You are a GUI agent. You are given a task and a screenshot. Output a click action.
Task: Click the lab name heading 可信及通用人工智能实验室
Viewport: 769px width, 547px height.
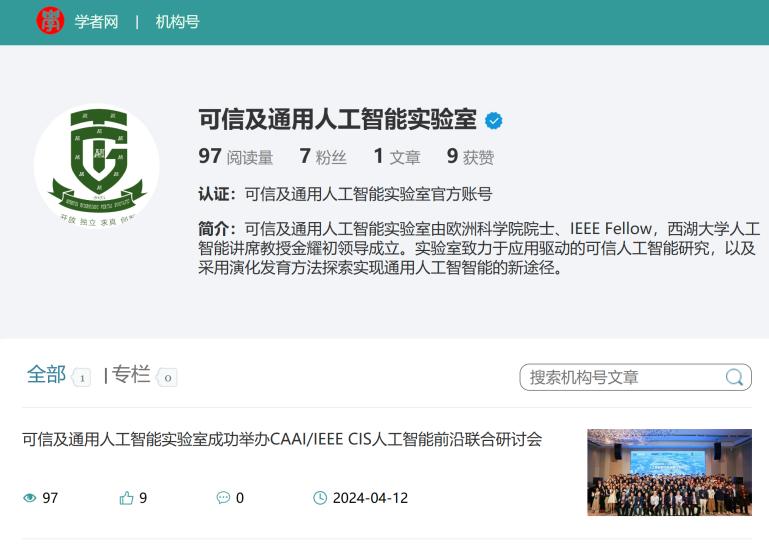coord(337,119)
